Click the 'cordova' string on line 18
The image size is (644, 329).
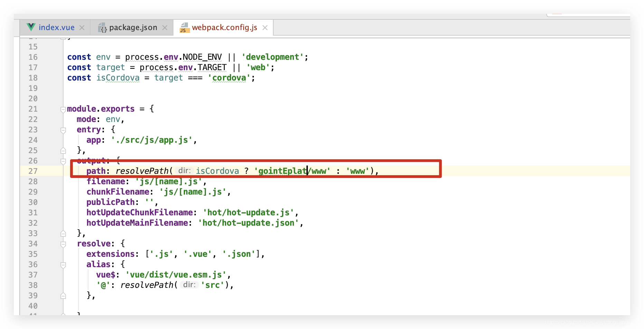[x=229, y=78]
